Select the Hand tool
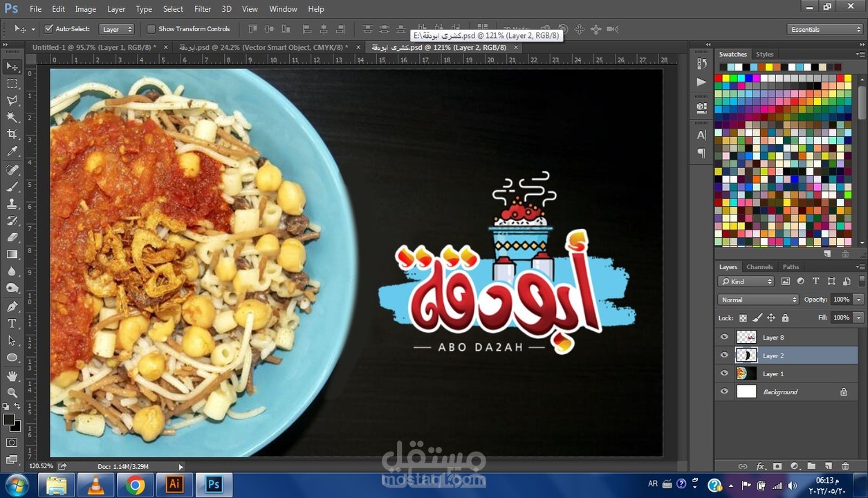This screenshot has width=868, height=498. tap(12, 376)
